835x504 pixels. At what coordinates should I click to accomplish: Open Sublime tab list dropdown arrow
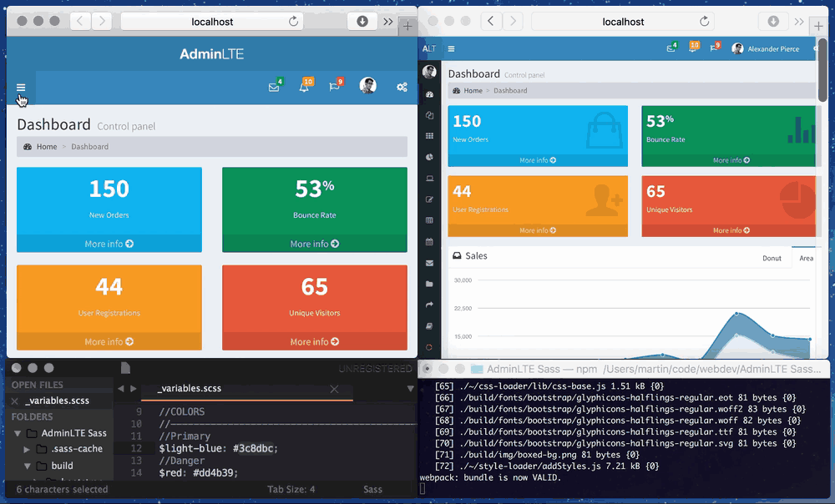(410, 389)
